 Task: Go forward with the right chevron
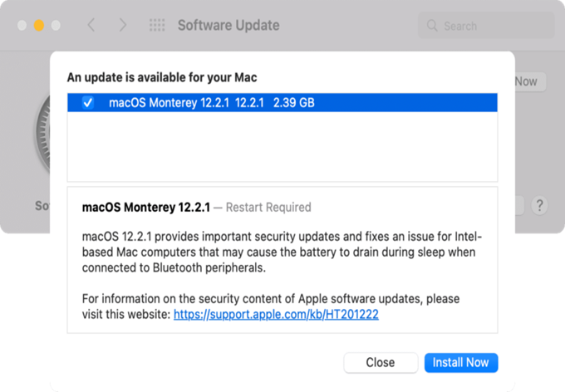[x=123, y=26]
